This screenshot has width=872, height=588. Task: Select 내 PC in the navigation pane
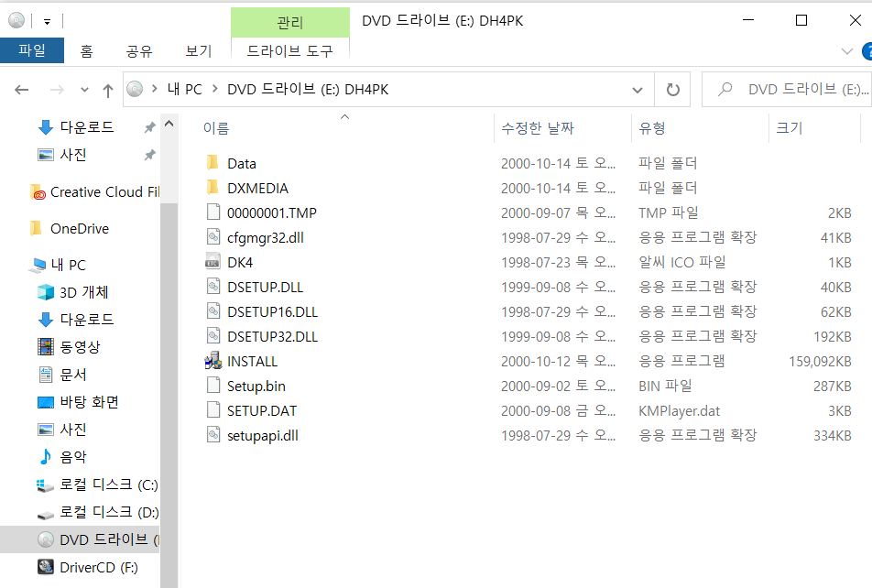click(59, 265)
